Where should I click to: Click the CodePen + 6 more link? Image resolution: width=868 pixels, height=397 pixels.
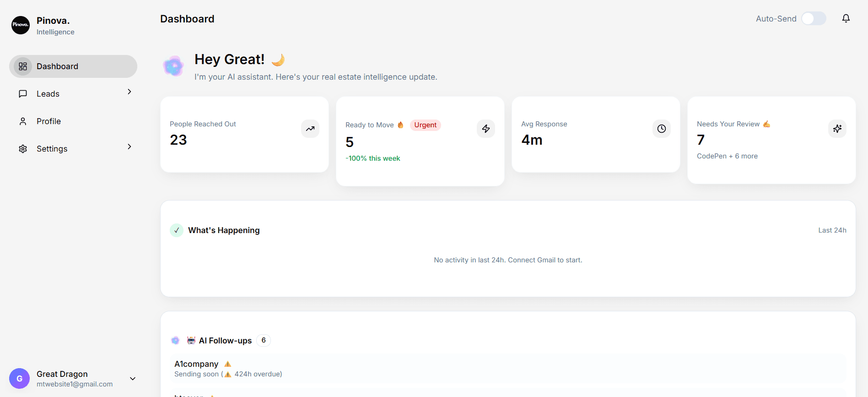coord(727,156)
